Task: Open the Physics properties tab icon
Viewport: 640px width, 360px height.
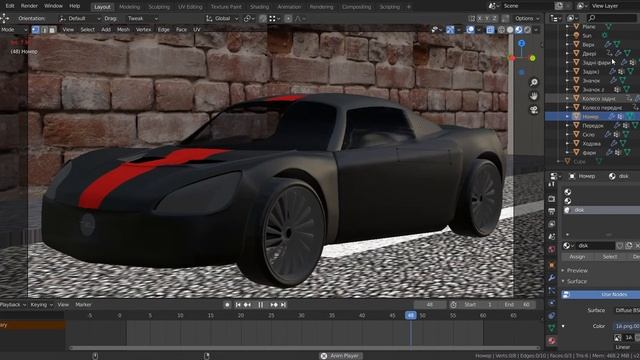Action: [552, 303]
